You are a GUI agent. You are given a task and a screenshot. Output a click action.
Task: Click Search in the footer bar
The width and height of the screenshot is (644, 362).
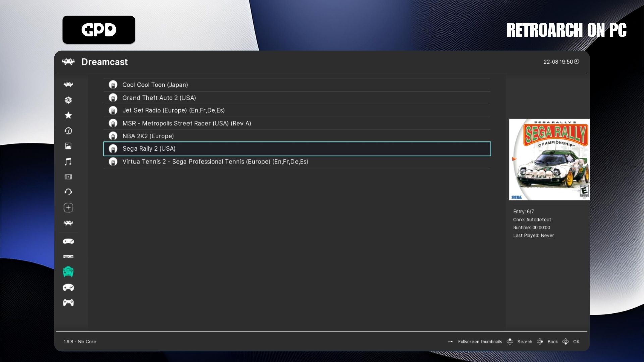click(524, 342)
